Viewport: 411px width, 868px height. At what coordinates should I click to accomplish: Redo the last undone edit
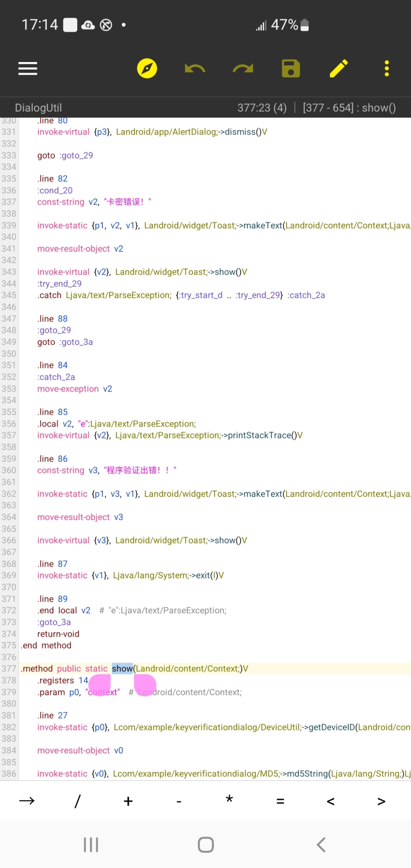pos(243,69)
